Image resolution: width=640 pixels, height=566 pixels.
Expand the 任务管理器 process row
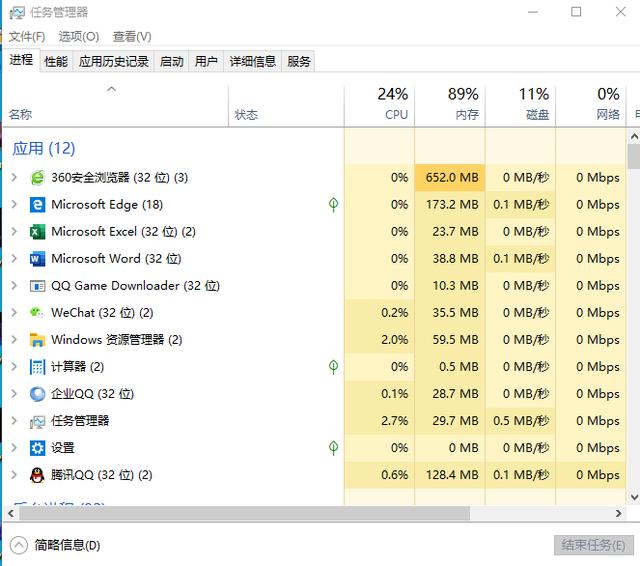point(14,420)
